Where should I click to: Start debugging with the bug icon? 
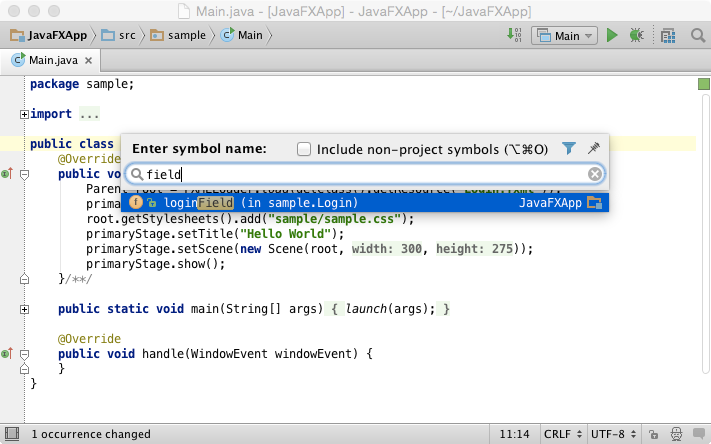637,35
